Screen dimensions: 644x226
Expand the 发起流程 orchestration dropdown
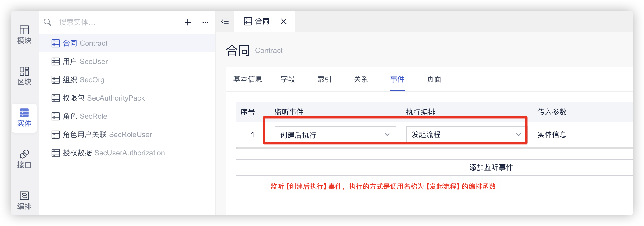click(466, 135)
